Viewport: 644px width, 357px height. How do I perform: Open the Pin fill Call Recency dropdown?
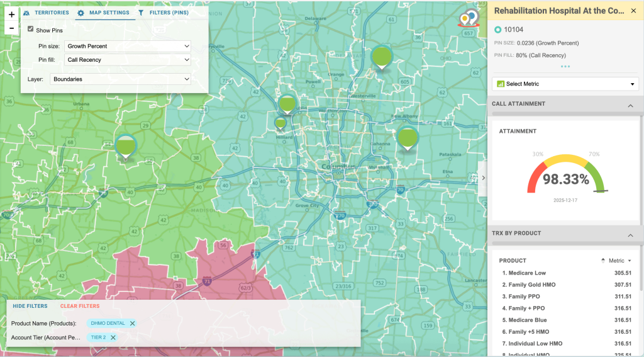128,60
